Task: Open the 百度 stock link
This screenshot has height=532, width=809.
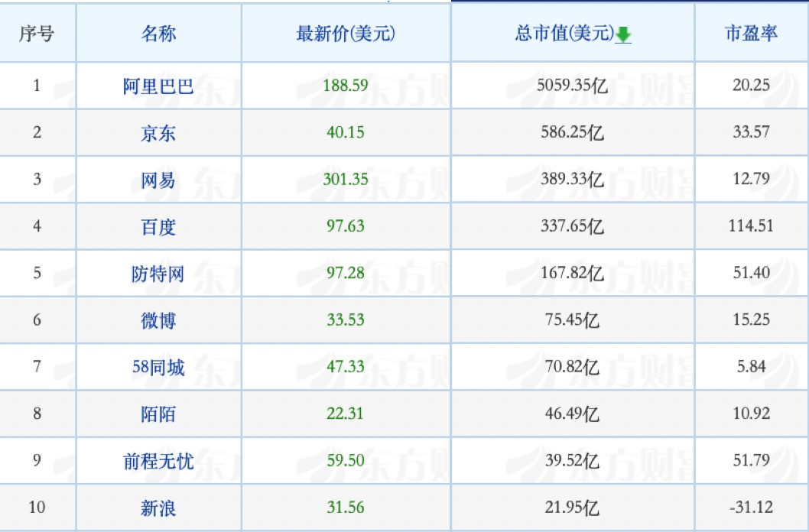Action: (158, 227)
